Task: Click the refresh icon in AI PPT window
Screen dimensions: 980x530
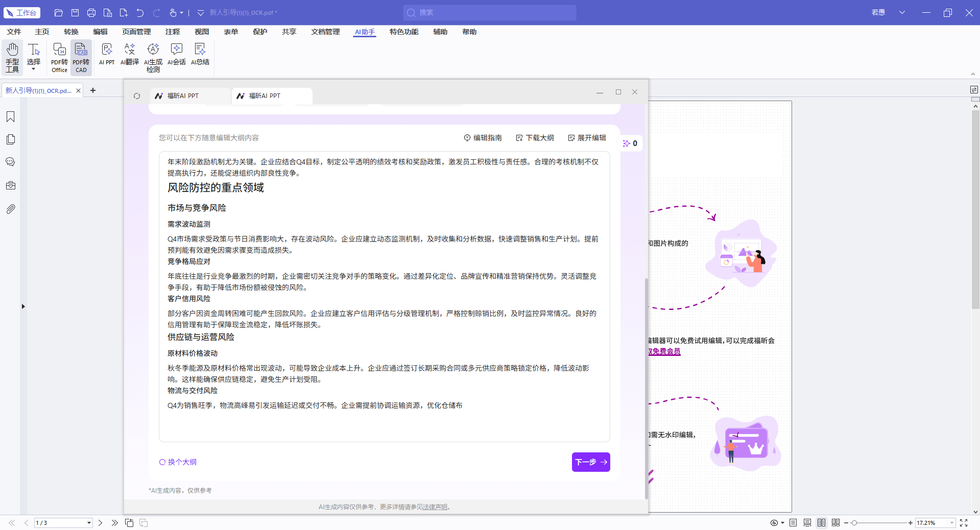Action: tap(137, 96)
